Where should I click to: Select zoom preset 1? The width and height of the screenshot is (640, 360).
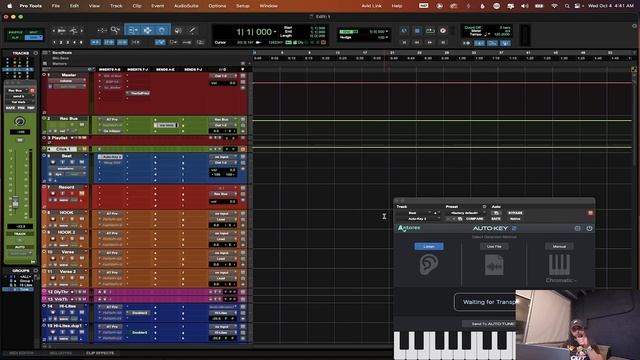point(55,42)
